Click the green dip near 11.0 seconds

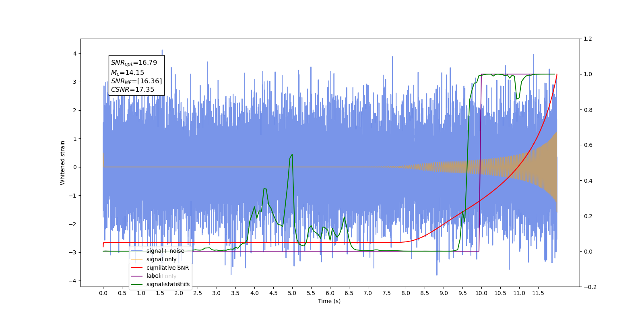click(x=518, y=98)
